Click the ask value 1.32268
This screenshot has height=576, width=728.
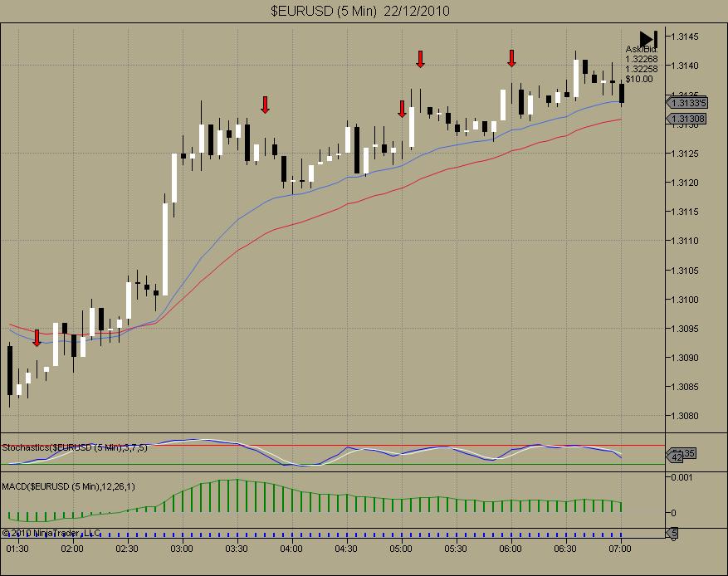click(642, 59)
